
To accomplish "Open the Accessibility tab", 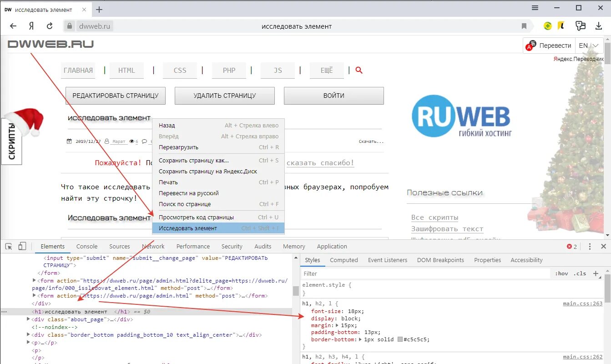I will point(526,260).
